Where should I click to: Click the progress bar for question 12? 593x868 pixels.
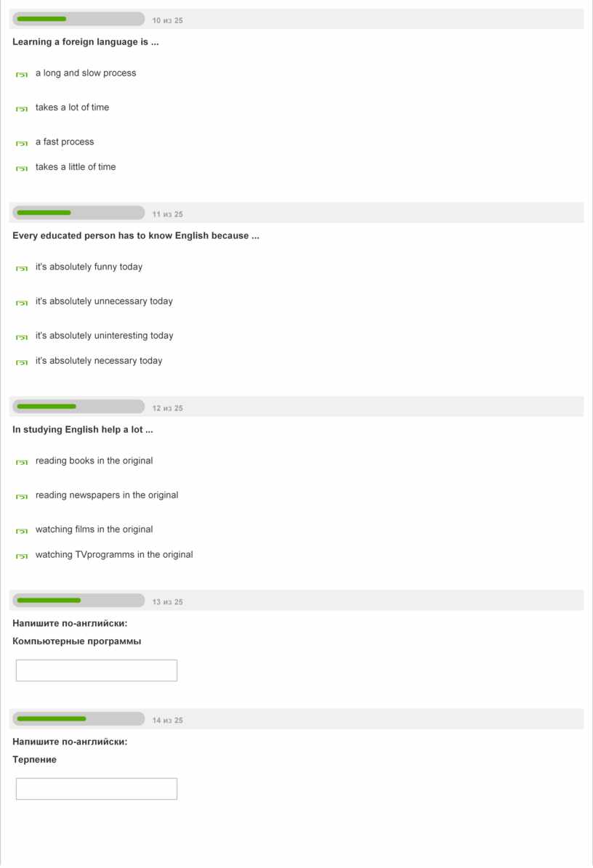[x=78, y=407]
